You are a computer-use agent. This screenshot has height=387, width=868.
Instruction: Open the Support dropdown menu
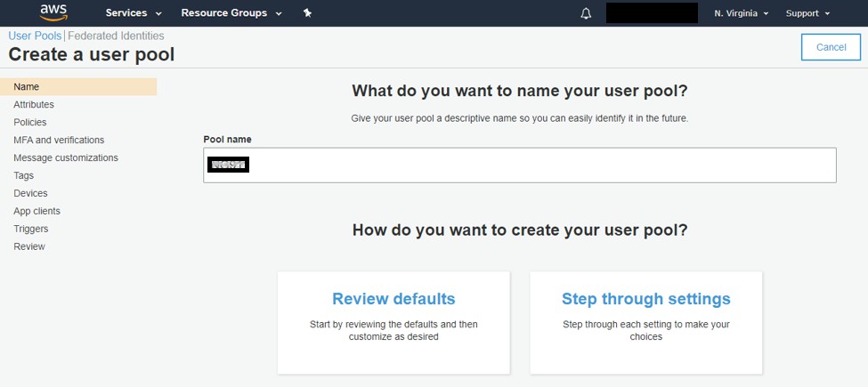point(807,13)
